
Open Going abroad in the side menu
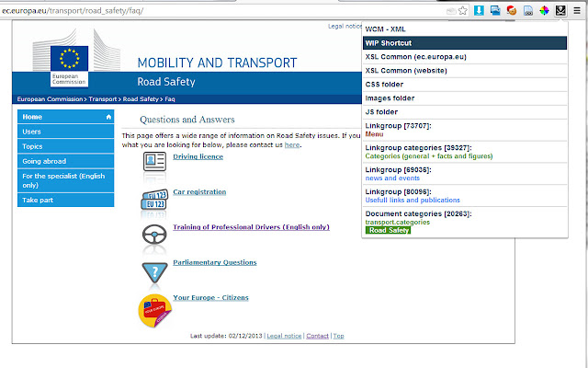(x=65, y=161)
